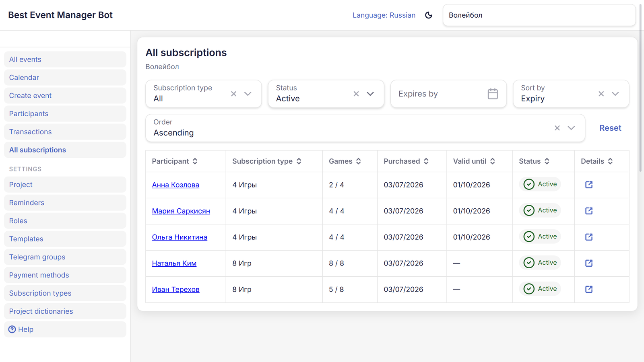Open details for Анна Козлова subscription
The image size is (644, 362).
(x=589, y=185)
